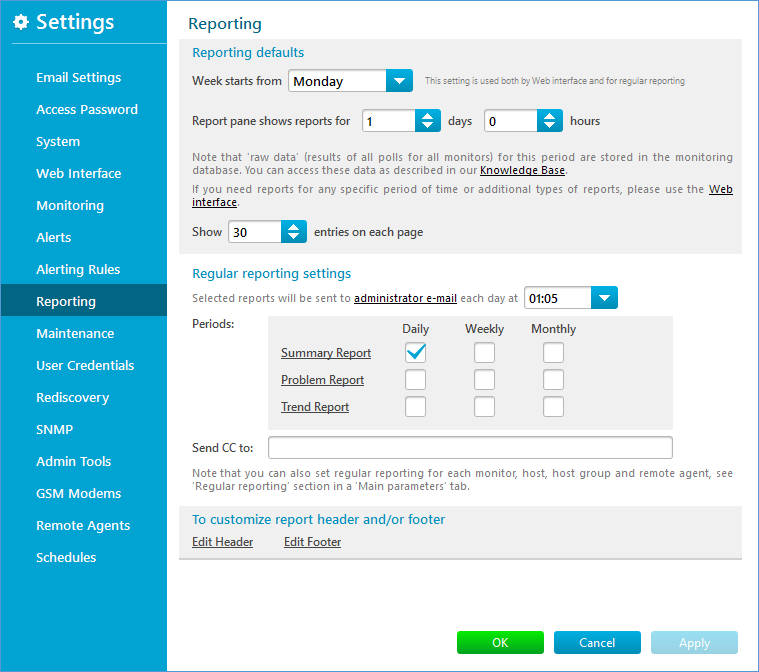This screenshot has height=672, width=759.
Task: Open the Summary Report link
Action: (326, 353)
